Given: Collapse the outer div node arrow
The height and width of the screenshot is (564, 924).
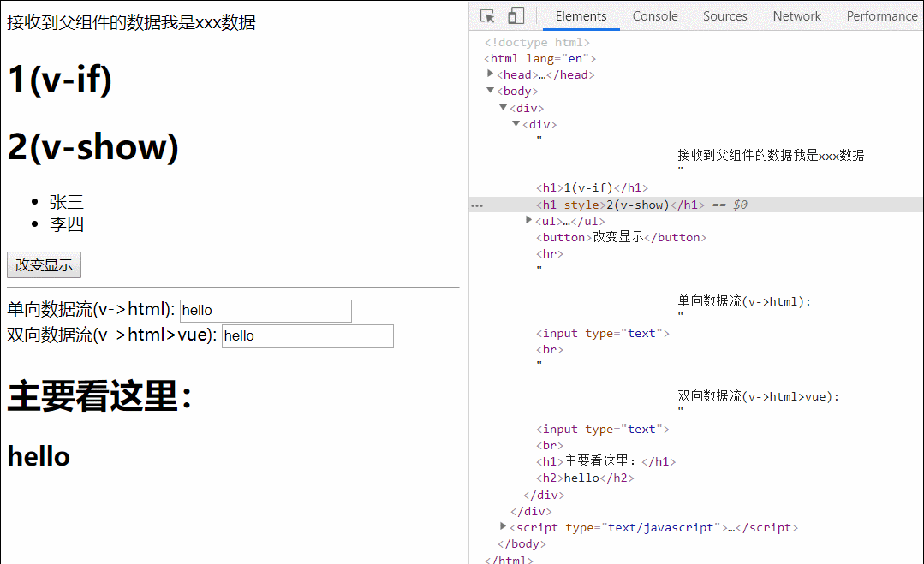Looking at the screenshot, I should 503,107.
